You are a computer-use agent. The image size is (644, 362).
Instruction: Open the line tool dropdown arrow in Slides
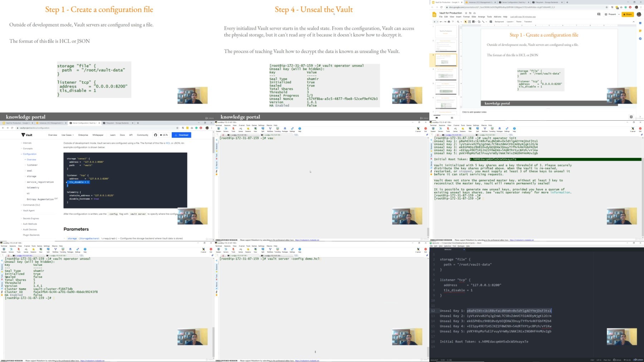(486, 21)
